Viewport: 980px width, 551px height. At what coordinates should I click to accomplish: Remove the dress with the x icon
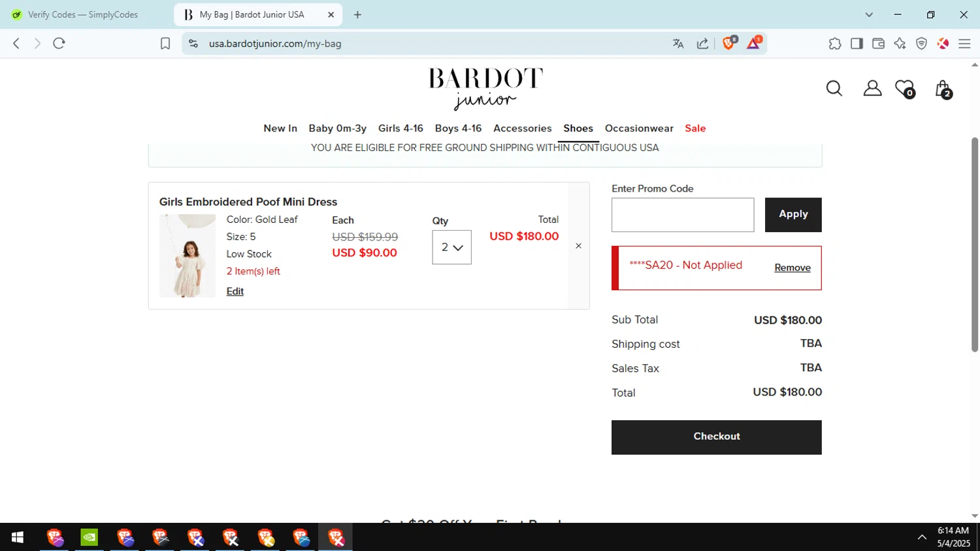pyautogui.click(x=578, y=246)
